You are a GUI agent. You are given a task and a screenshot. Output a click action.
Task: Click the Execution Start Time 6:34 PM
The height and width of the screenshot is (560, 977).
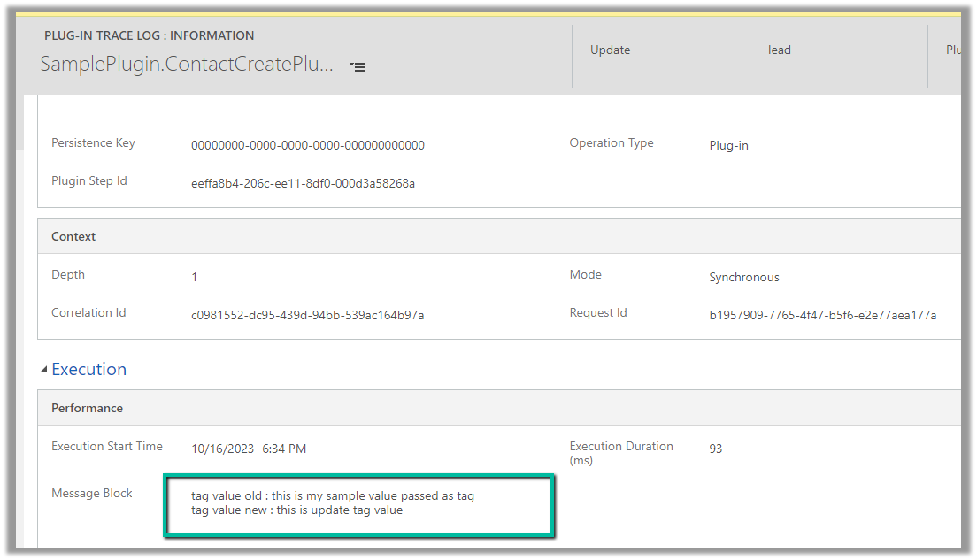[x=284, y=449]
